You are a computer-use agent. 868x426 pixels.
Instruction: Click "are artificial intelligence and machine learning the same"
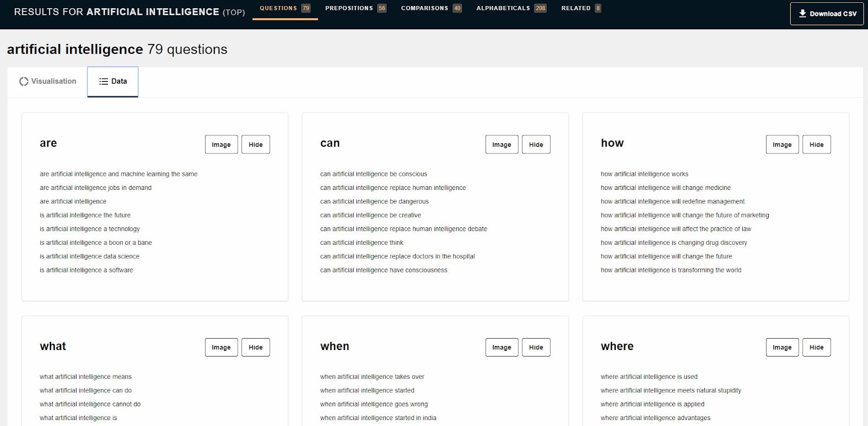[x=118, y=174]
